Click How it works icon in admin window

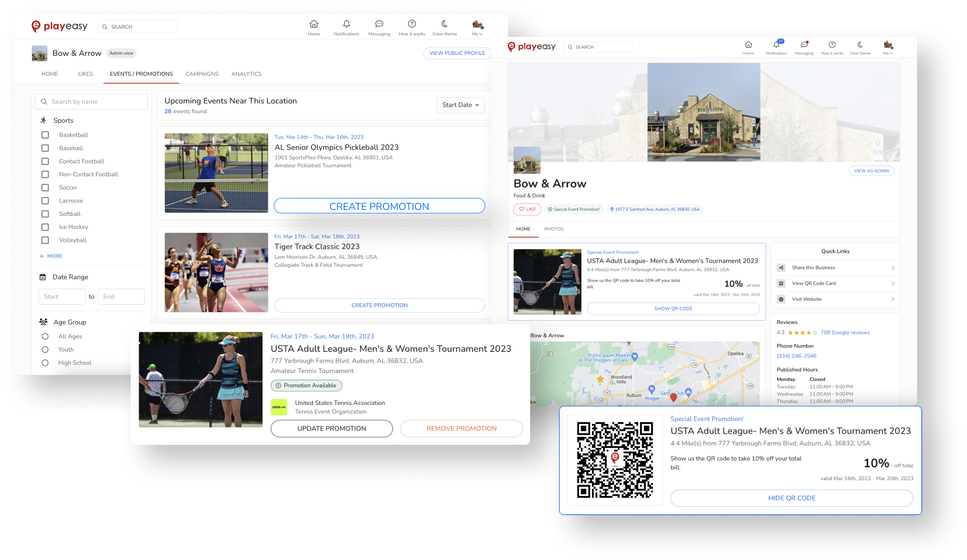(x=412, y=24)
